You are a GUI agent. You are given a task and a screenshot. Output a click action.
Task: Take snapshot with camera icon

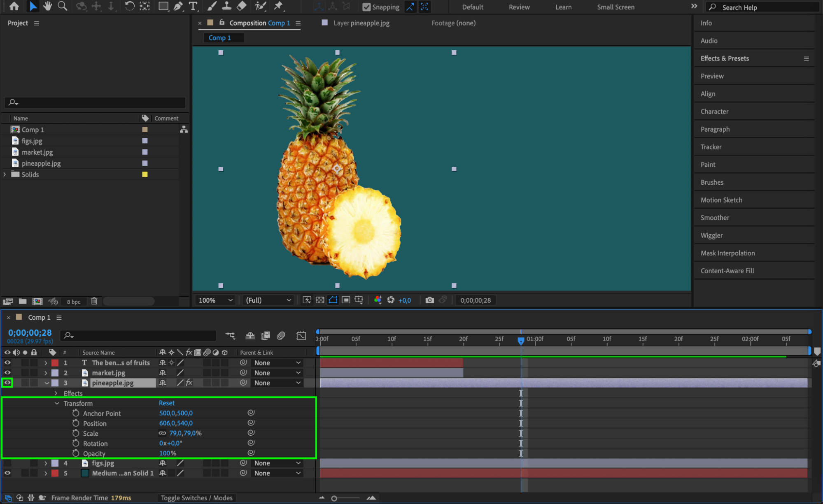click(x=429, y=300)
